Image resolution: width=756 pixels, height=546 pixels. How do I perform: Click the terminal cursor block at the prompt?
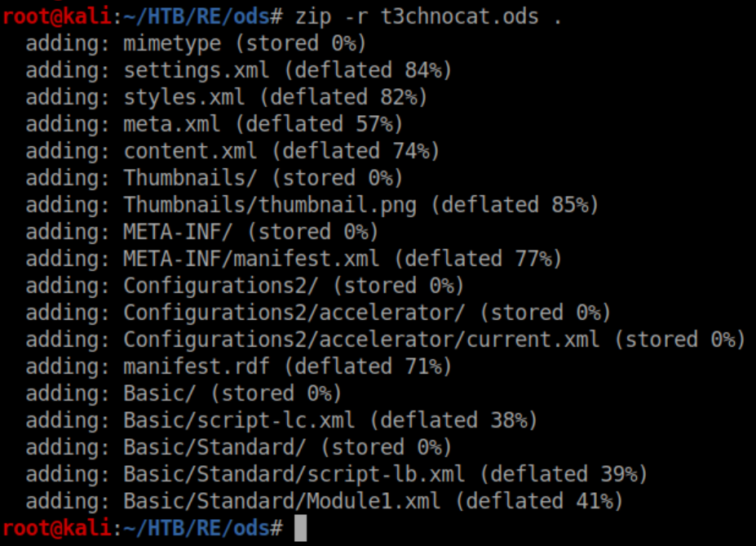pos(300,528)
